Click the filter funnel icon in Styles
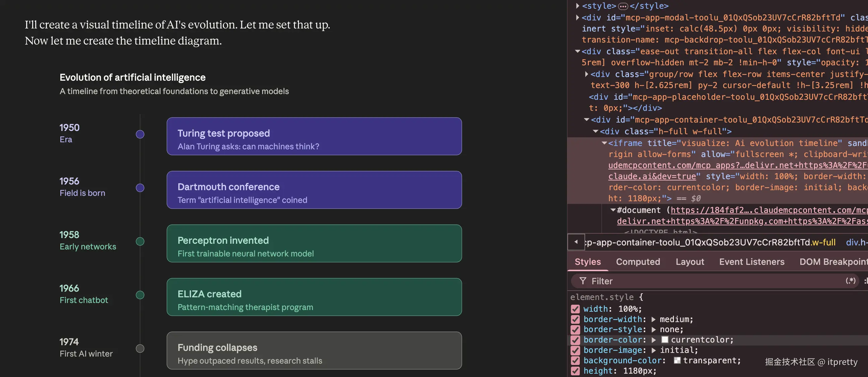Image resolution: width=868 pixels, height=377 pixels. [582, 281]
